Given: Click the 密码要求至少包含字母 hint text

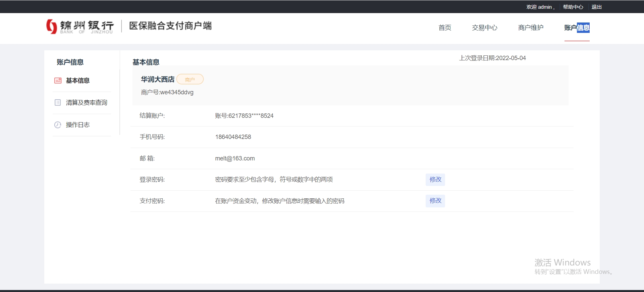Looking at the screenshot, I should click(274, 180).
